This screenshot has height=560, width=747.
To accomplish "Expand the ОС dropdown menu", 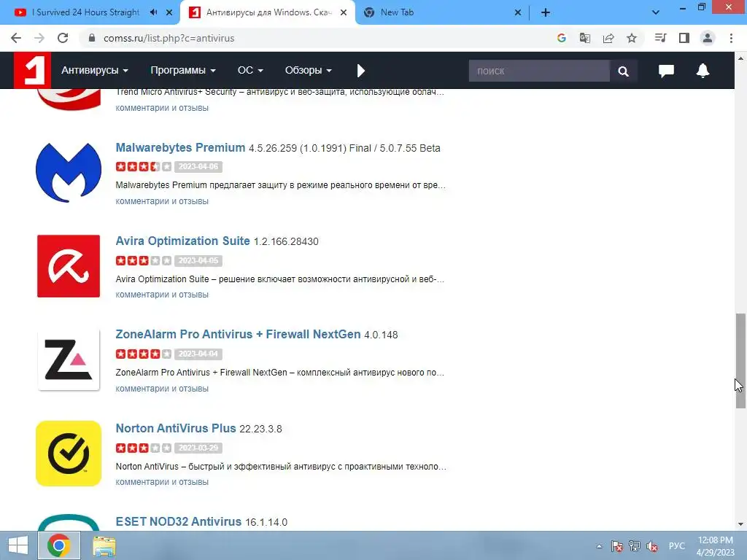I will [250, 71].
